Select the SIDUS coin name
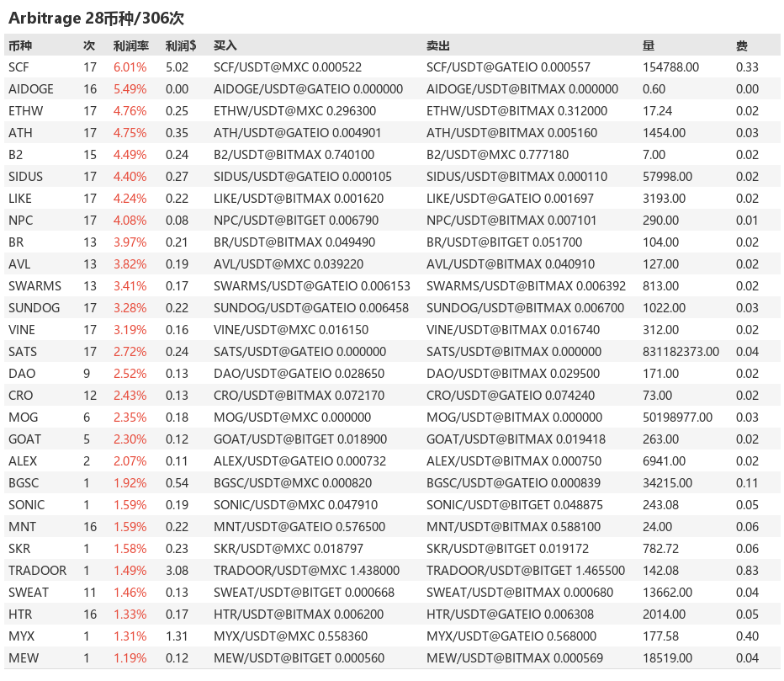This screenshot has height=681, width=784. click(25, 177)
